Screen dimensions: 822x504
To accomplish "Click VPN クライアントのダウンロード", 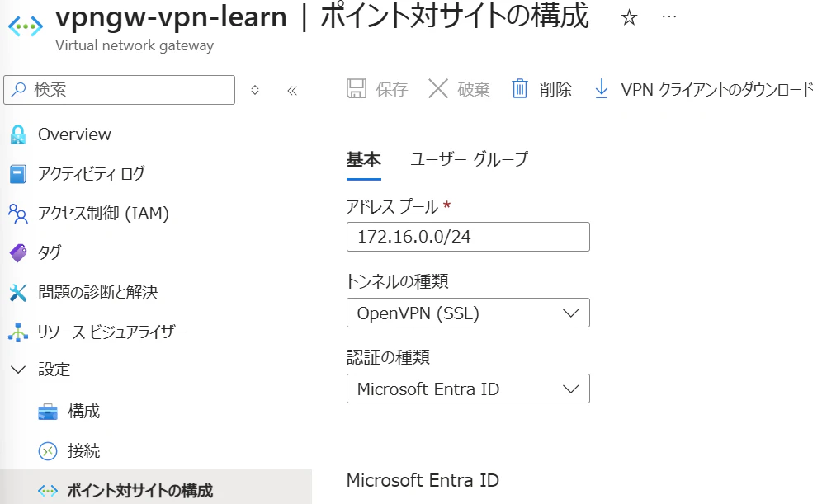I will click(717, 89).
